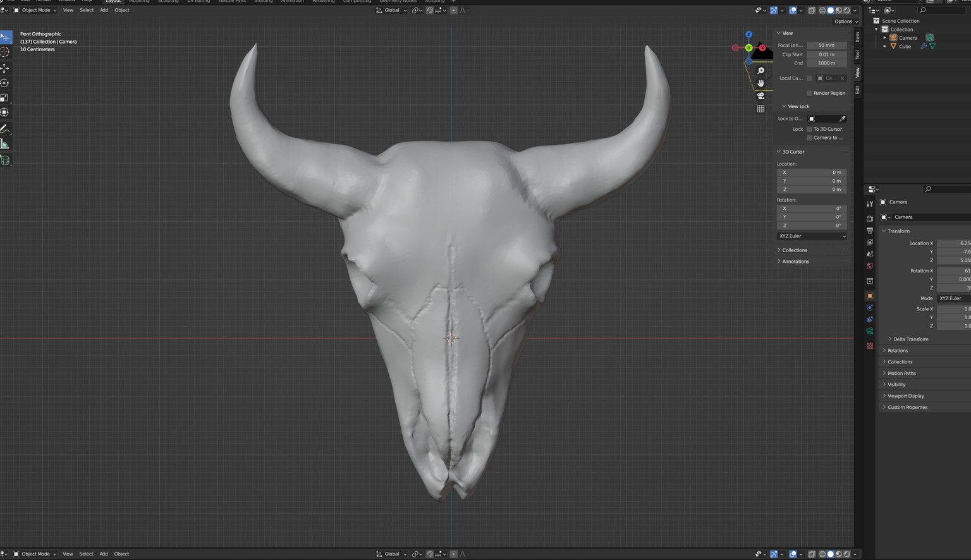Click the Cube mesh data icon in outliner

(x=932, y=46)
